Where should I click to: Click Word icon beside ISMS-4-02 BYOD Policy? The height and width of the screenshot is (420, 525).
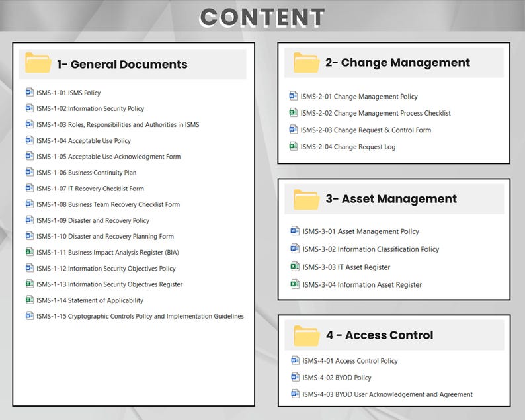pos(295,377)
